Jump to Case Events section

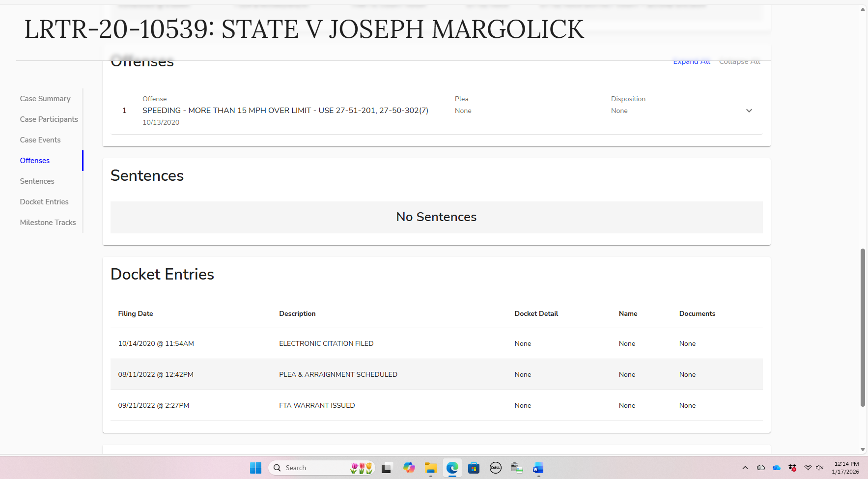click(40, 140)
